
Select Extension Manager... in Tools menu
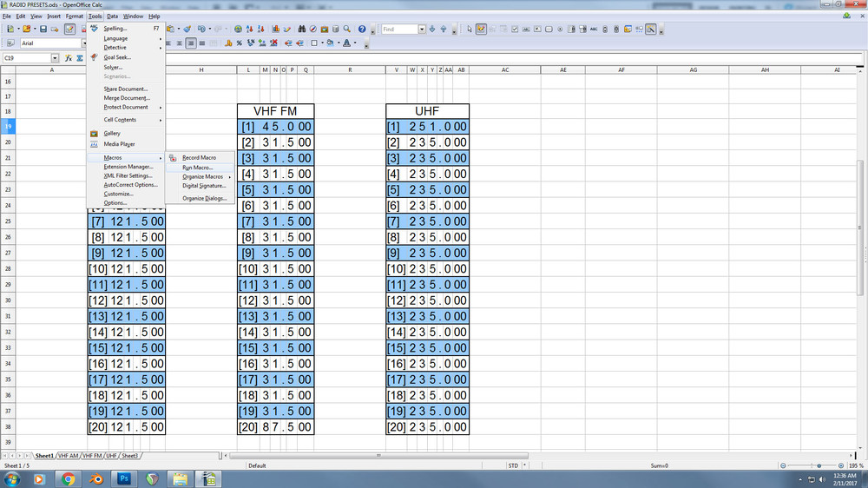pyautogui.click(x=128, y=167)
